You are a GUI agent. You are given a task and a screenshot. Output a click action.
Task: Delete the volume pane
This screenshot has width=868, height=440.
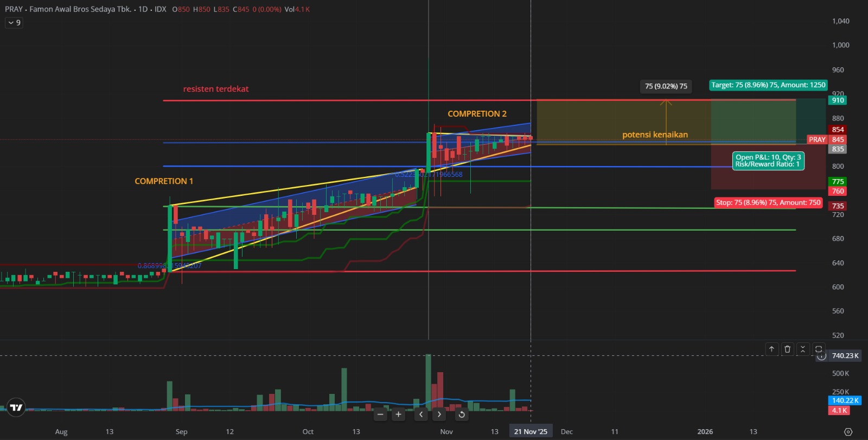(787, 349)
